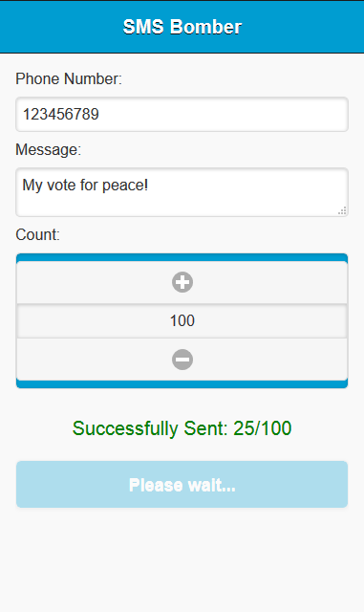Click into the Message text area
This screenshot has height=612, width=364.
point(182,192)
